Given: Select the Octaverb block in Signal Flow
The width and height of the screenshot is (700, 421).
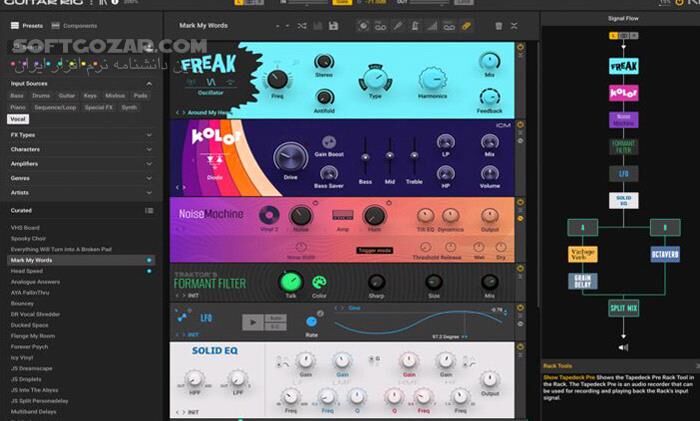Looking at the screenshot, I should pyautogui.click(x=665, y=254).
